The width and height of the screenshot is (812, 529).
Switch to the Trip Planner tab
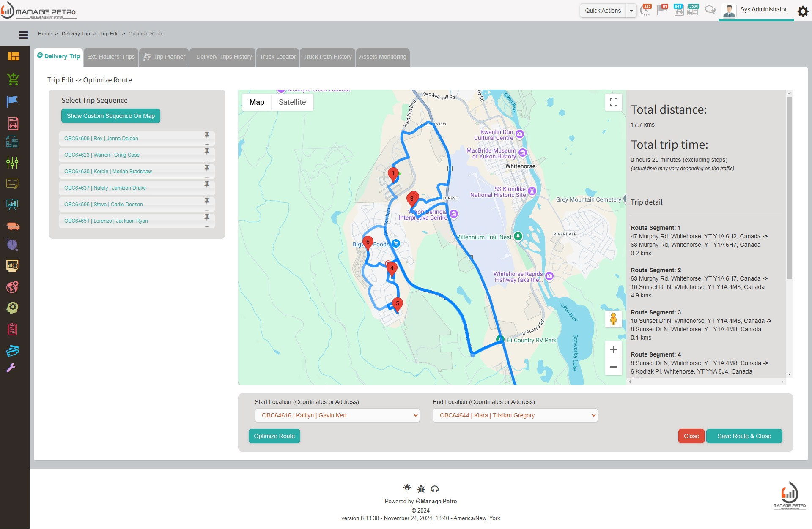tap(164, 57)
